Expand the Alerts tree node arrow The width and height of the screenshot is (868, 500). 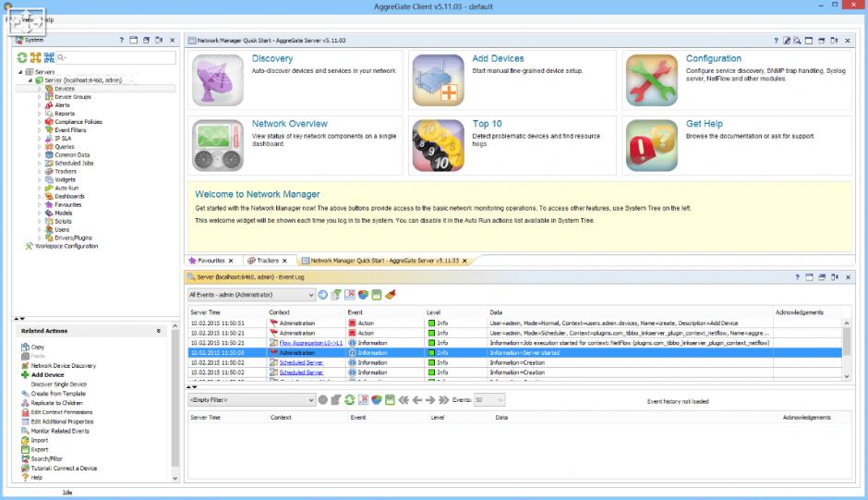(40, 105)
